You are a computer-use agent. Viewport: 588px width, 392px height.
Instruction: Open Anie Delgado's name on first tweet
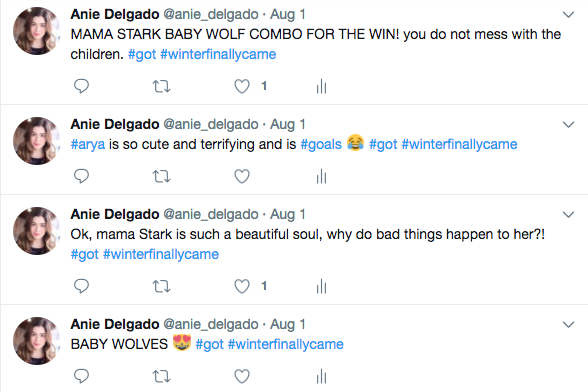[115, 15]
